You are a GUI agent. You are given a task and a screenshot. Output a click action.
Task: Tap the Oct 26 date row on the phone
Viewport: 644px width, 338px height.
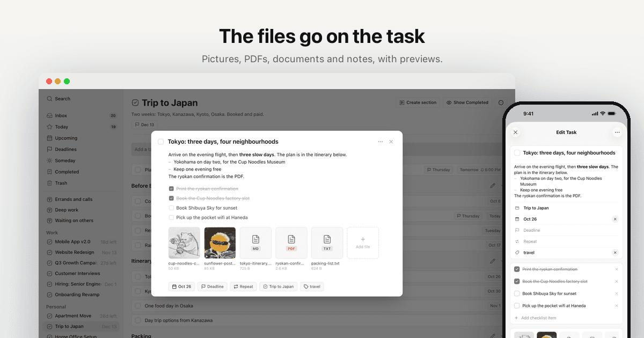click(566, 219)
